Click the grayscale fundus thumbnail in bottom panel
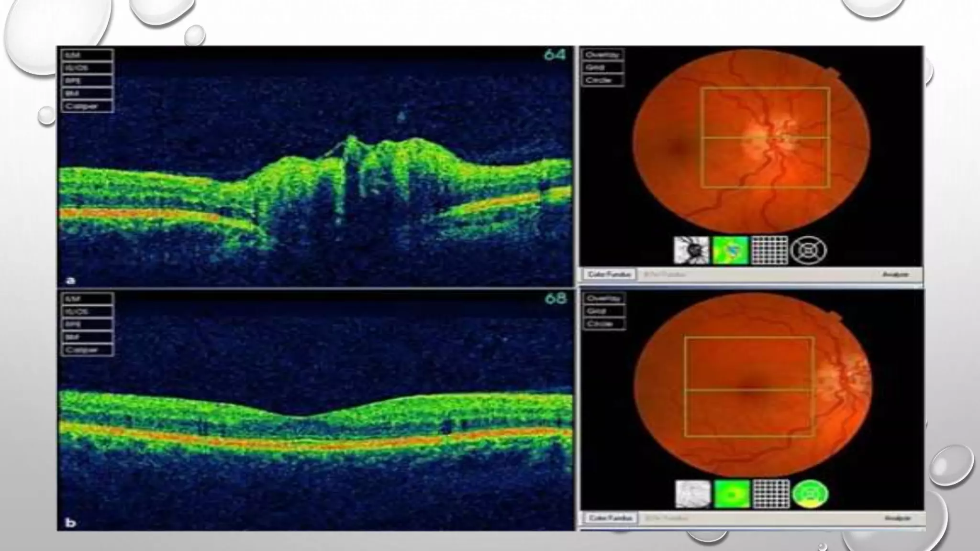The width and height of the screenshot is (980, 551). (x=692, y=494)
